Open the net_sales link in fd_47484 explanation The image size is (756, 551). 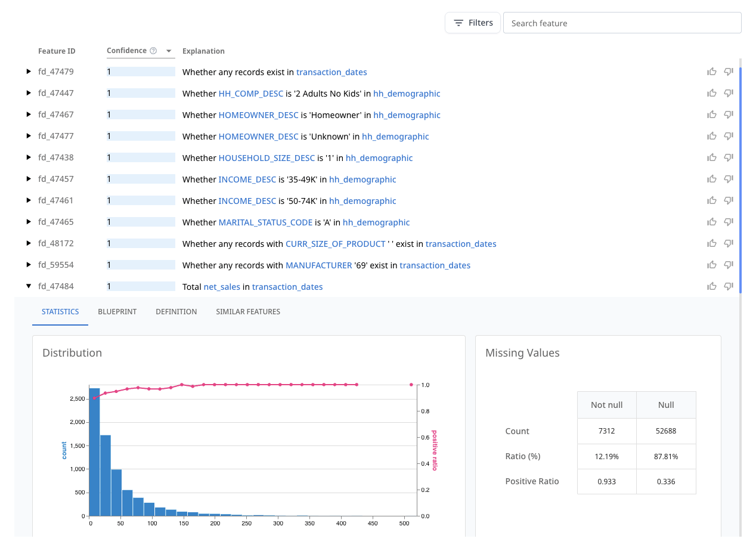[x=221, y=286]
